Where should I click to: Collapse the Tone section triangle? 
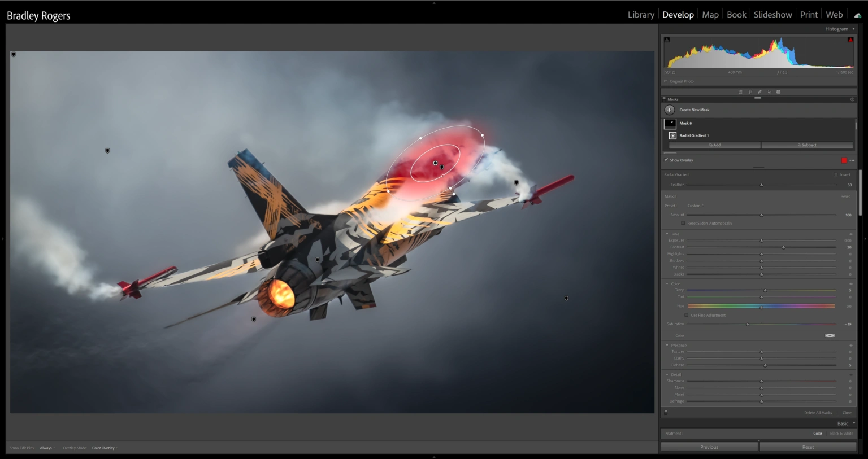click(x=667, y=234)
